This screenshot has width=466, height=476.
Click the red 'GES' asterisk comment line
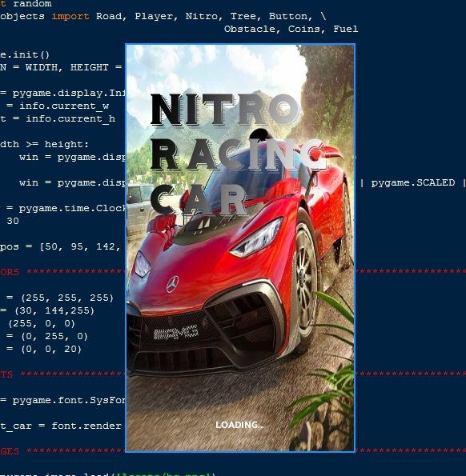62,451
